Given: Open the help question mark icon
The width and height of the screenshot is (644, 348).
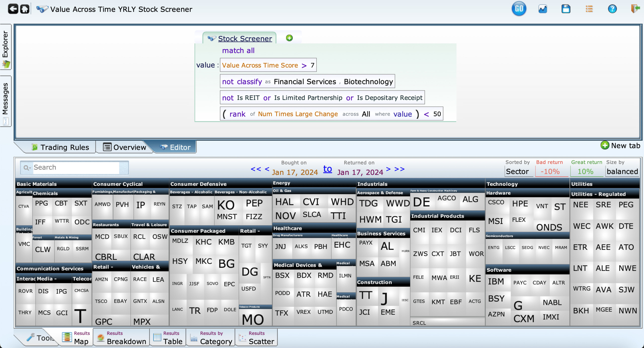Looking at the screenshot, I should coord(612,9).
